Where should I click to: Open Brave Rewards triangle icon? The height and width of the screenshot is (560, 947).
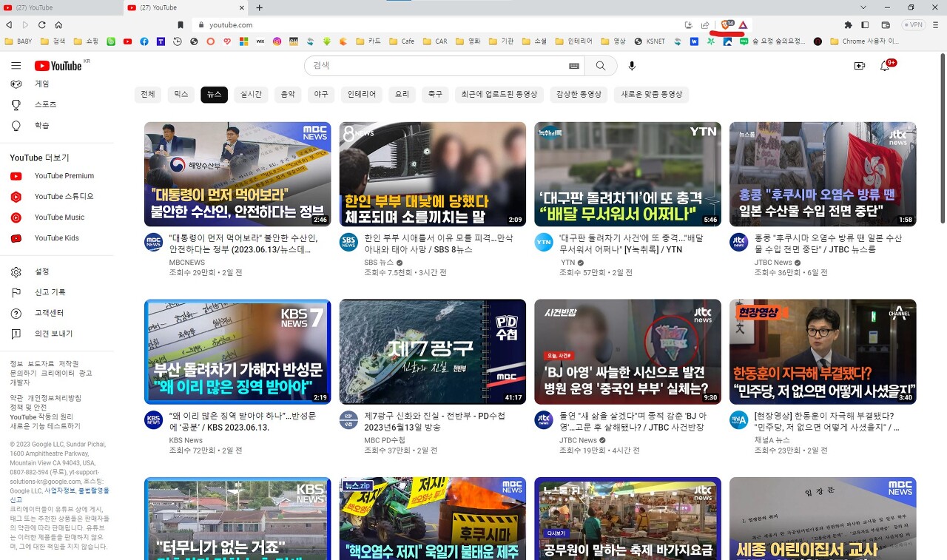click(x=743, y=24)
